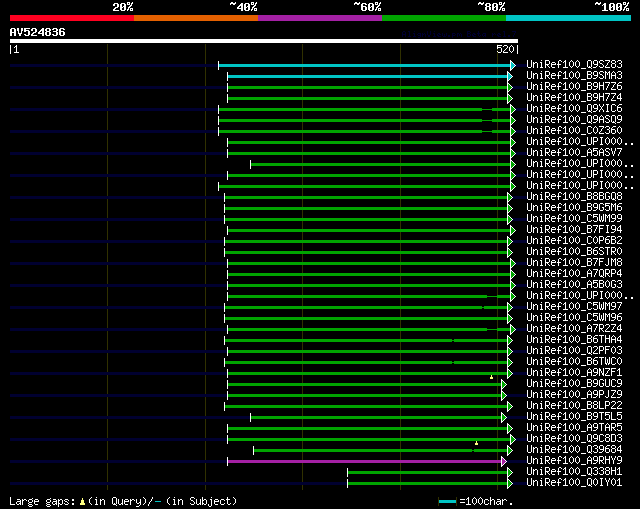Select the orange ~40% identity legend segment

[x=196, y=18]
